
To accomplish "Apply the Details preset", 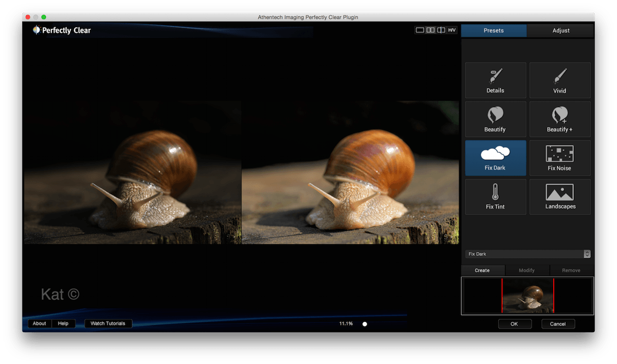I will (496, 80).
